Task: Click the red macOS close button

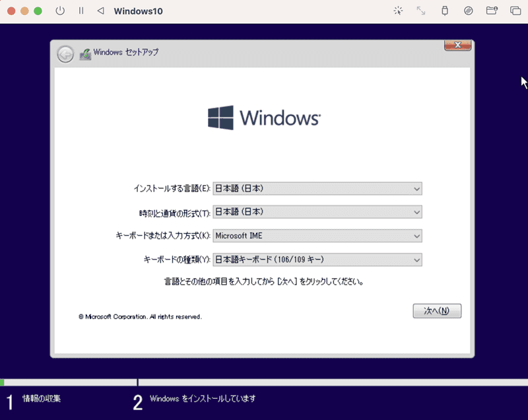Action: (x=11, y=11)
